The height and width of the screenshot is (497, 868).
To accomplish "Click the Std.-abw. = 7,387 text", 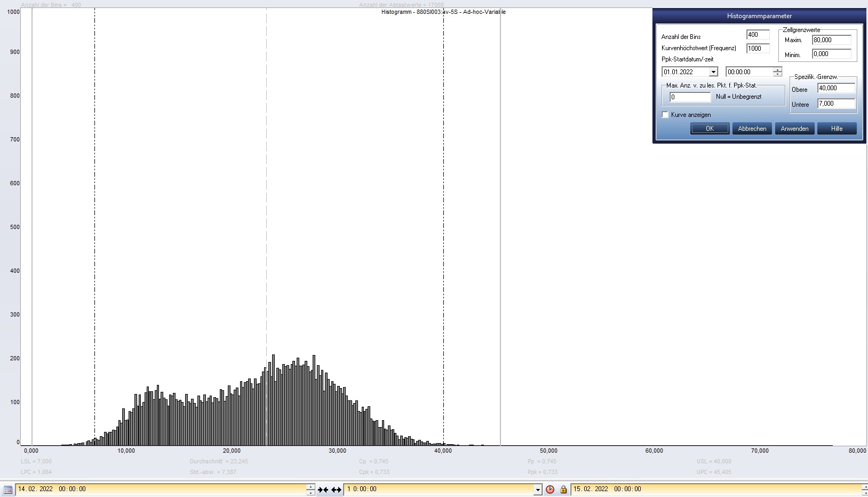I will 213,472.
